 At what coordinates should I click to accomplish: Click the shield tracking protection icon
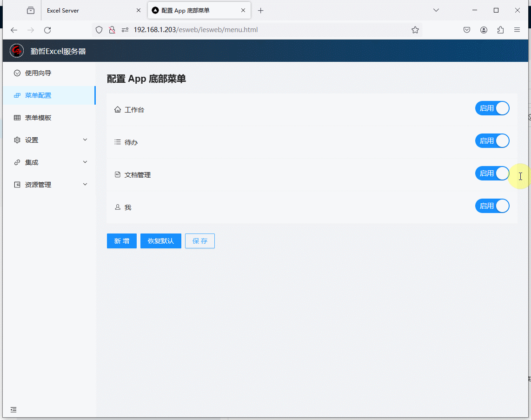99,30
